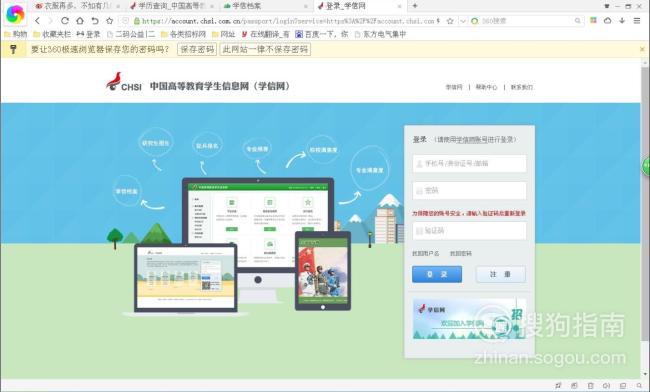Viewport: 650px width, 392px height.
Task: Click the scrollbar down arrow
Action: tap(645, 374)
